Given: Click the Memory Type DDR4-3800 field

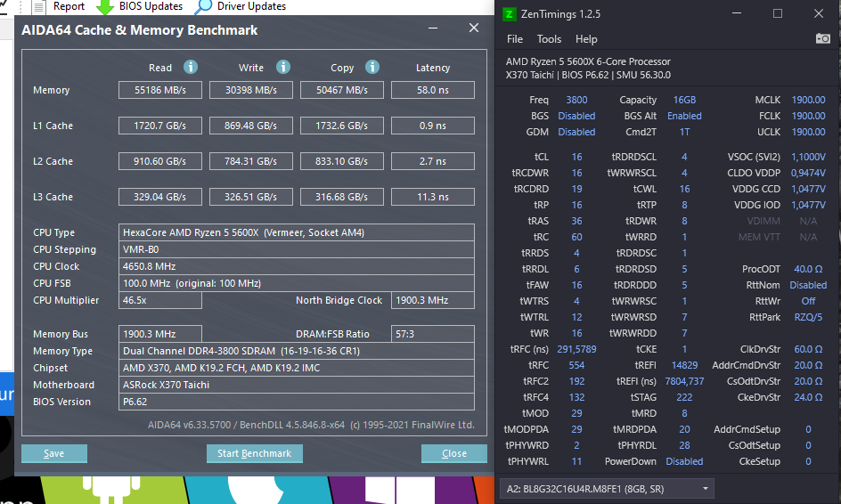Looking at the screenshot, I should [297, 351].
